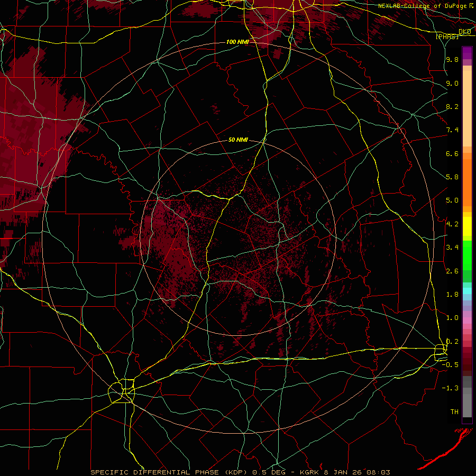Screen dimensions: 476x476
Task: Click the 1.8 value on the color scale
Action: click(x=452, y=295)
